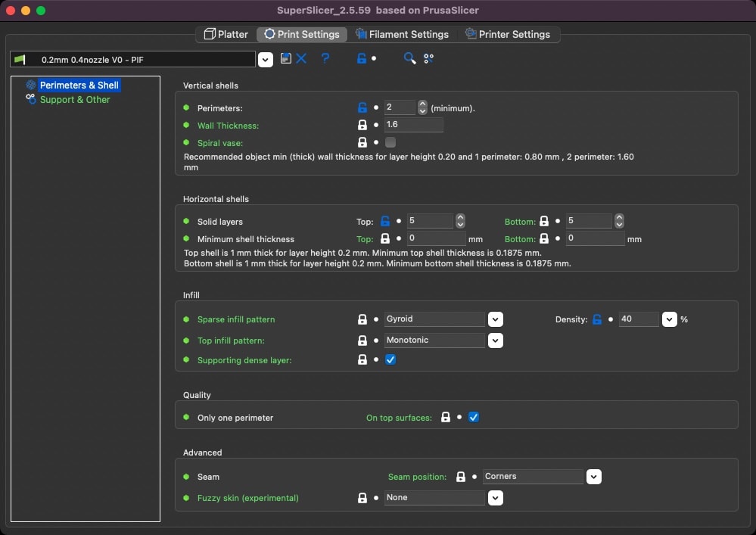Open the Seam position Corners dropdown
The width and height of the screenshot is (756, 535).
tap(593, 477)
